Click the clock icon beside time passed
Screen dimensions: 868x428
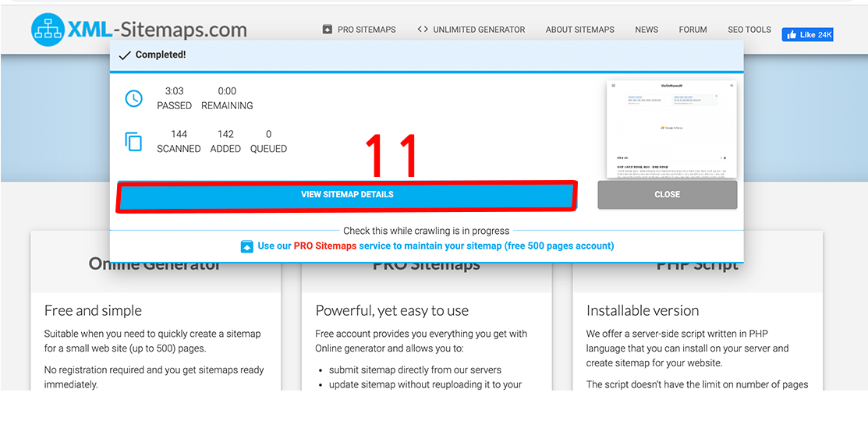tap(133, 98)
